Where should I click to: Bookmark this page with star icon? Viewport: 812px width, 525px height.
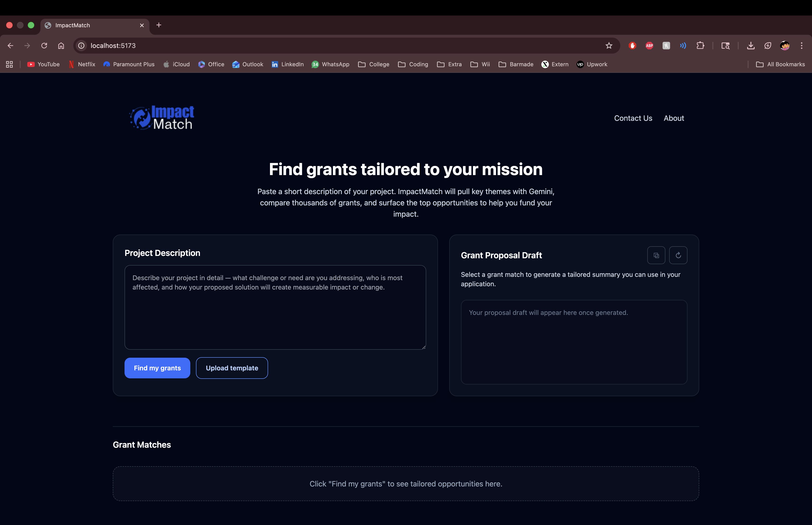click(609, 46)
